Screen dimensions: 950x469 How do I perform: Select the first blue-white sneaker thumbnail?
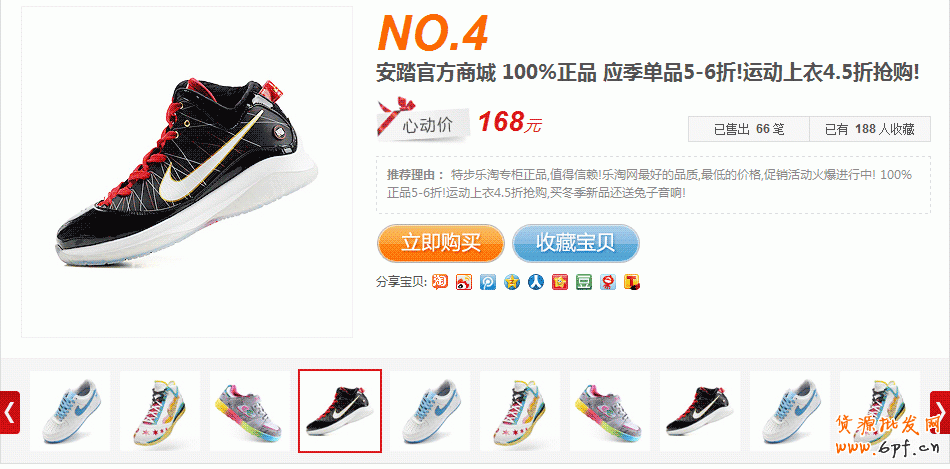pyautogui.click(x=70, y=411)
